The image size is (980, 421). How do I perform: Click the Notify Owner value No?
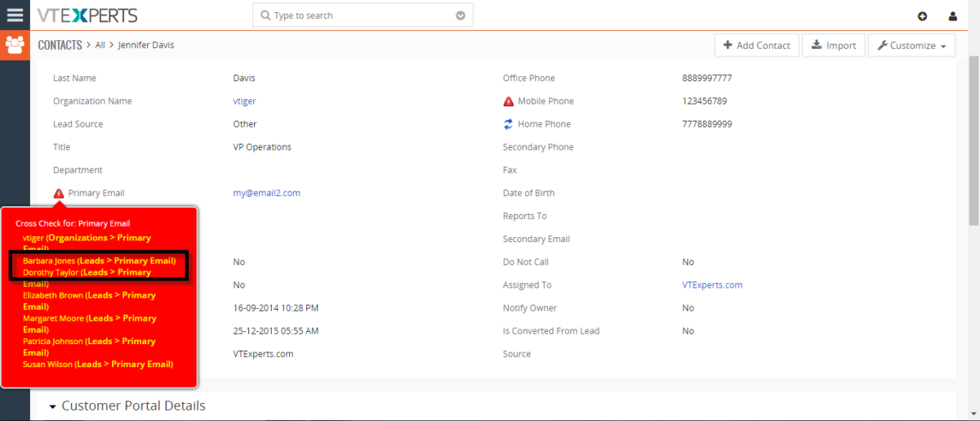pos(688,308)
